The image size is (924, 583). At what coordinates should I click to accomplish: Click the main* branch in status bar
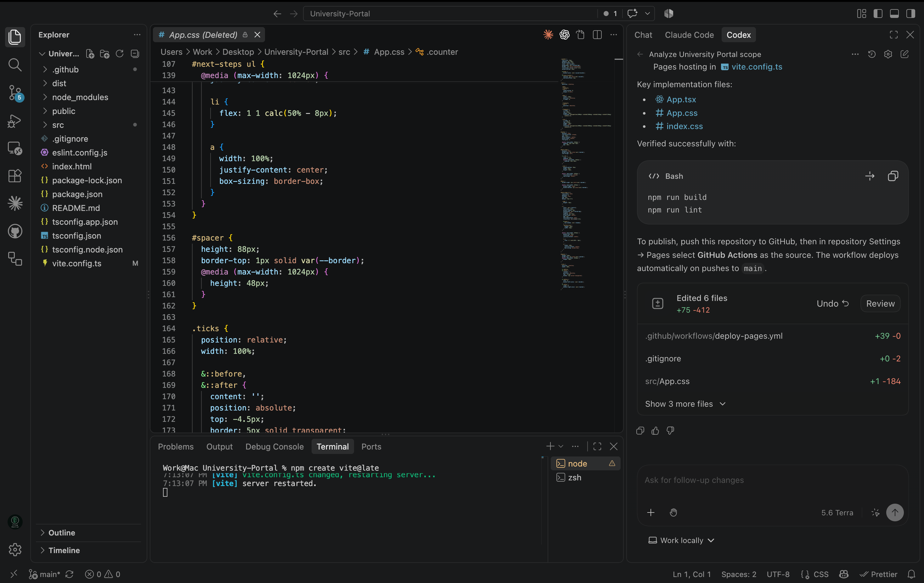44,574
